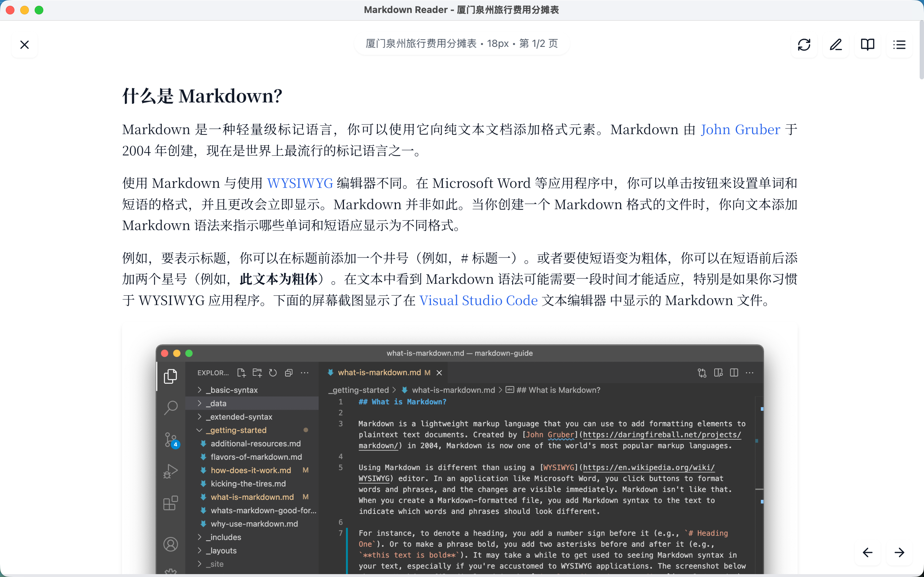Select the Run and Debug icon

coord(170,471)
